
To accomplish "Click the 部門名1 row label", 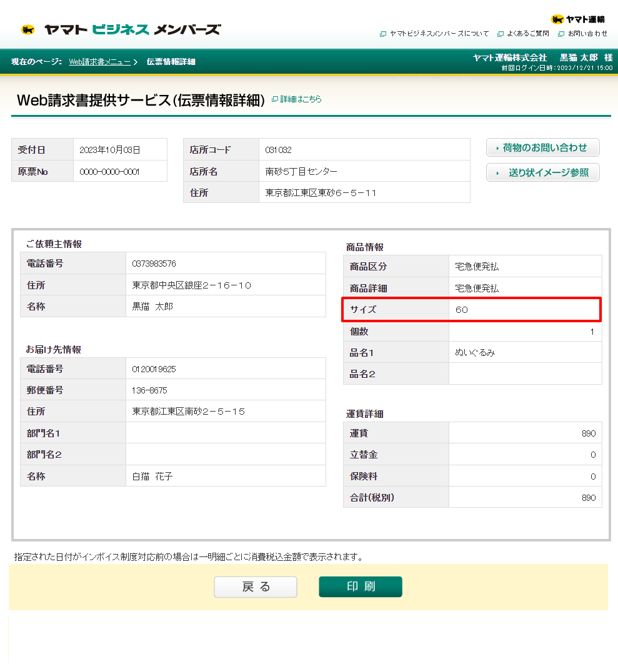I will pyautogui.click(x=43, y=433).
